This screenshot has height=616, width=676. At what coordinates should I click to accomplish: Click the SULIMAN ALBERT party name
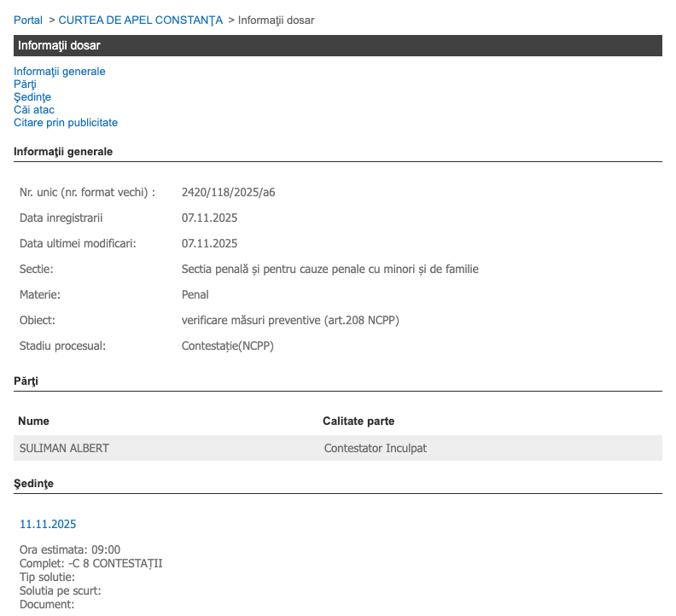64,448
